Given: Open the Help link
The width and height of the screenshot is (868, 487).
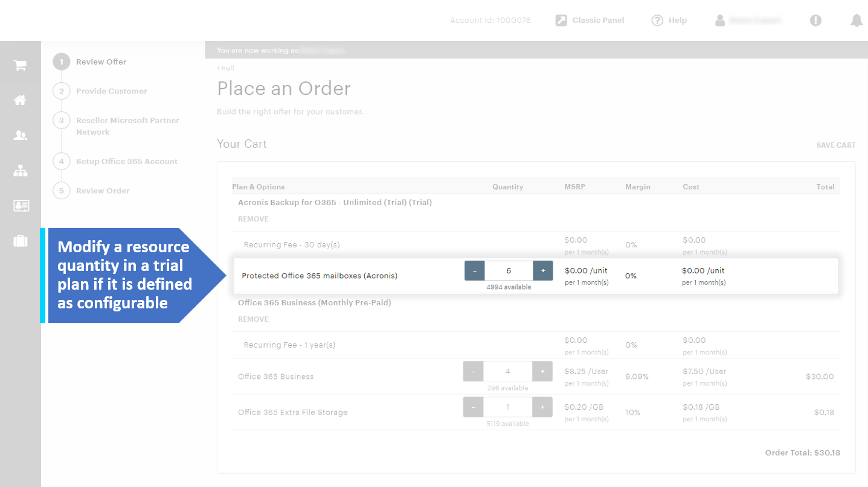Looking at the screenshot, I should pos(669,21).
